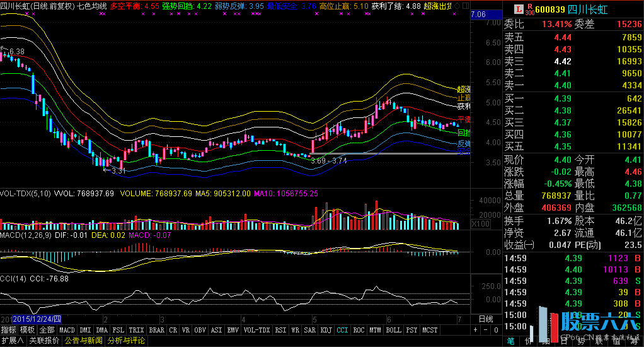This screenshot has width=644, height=347.
Task: Click the R300 margin trading badge
Action: pyautogui.click(x=531, y=9)
